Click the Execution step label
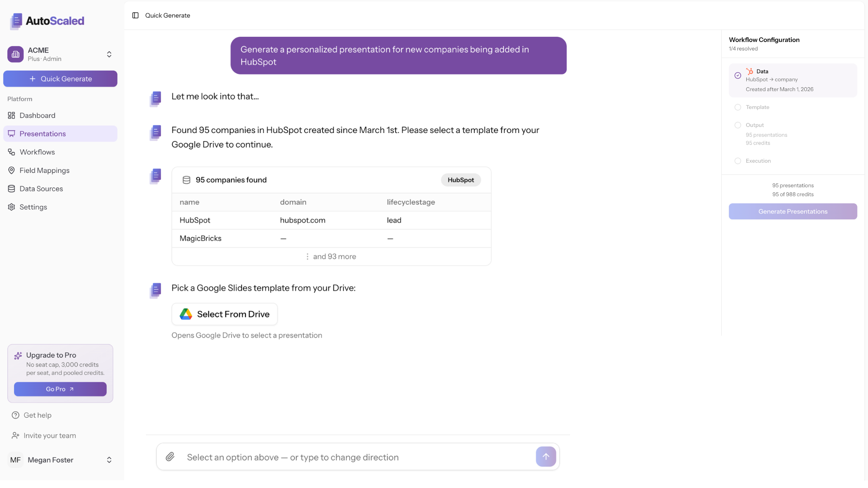Viewport: 868px width, 488px height. click(758, 161)
